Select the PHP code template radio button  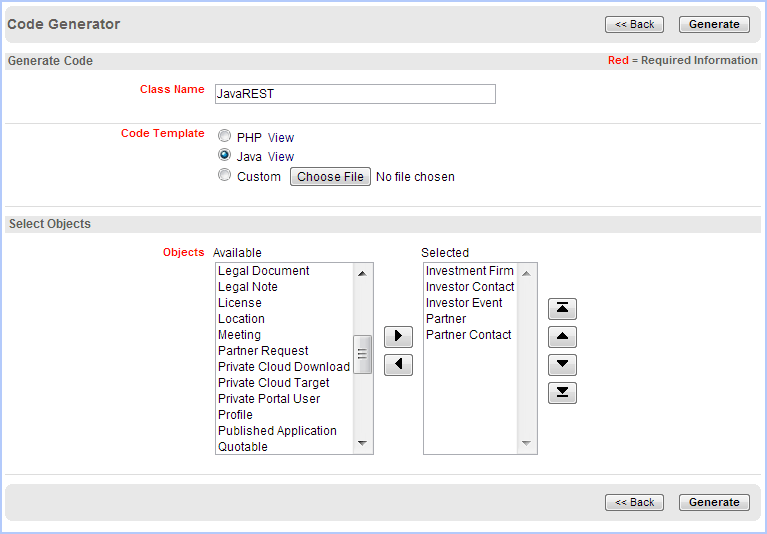224,136
